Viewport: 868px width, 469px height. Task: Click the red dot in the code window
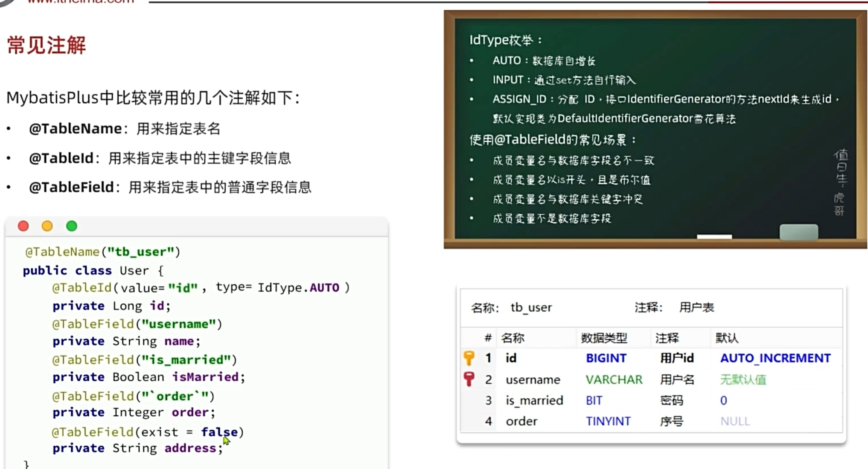coord(23,226)
